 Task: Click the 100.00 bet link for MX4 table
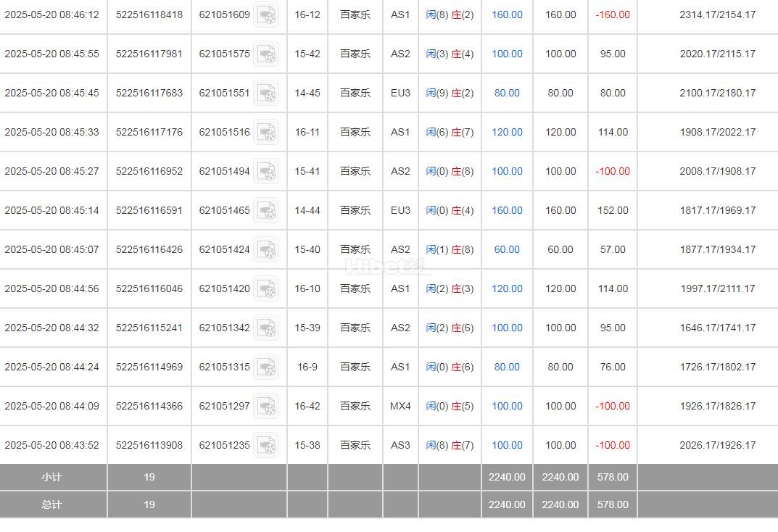(507, 406)
